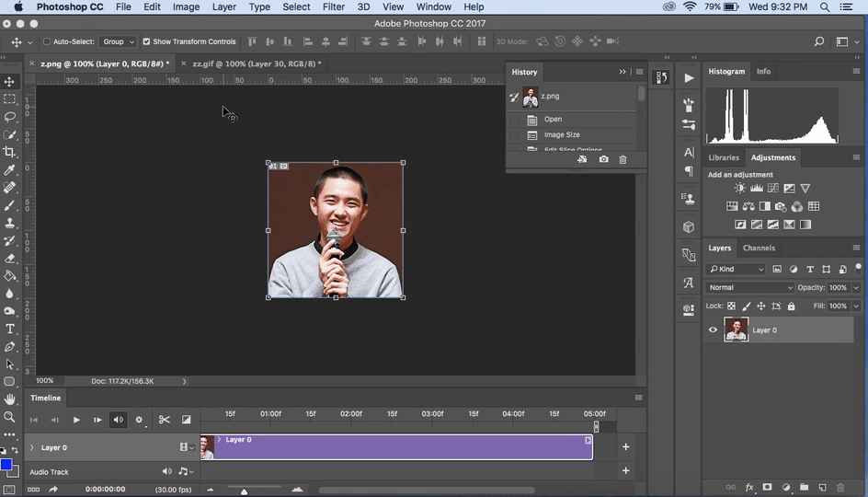Image resolution: width=868 pixels, height=497 pixels.
Task: Enable the Auto-Select checkbox
Action: click(46, 41)
